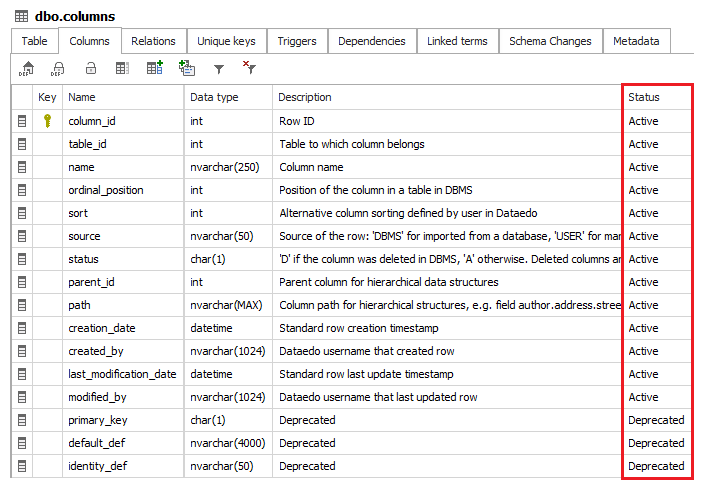Click the first default-values toolbar icon
This screenshot has height=490, width=704.
[x=27, y=68]
